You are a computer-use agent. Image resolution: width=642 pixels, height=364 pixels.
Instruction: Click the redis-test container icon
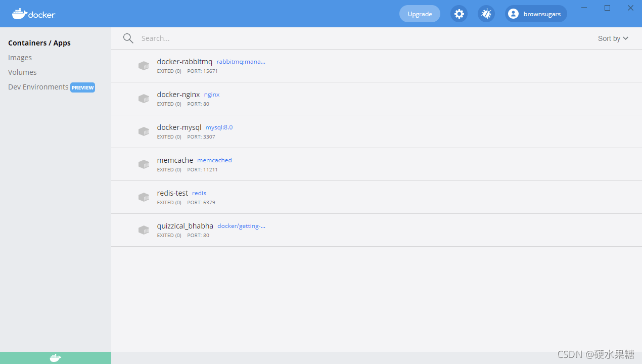[x=144, y=197]
